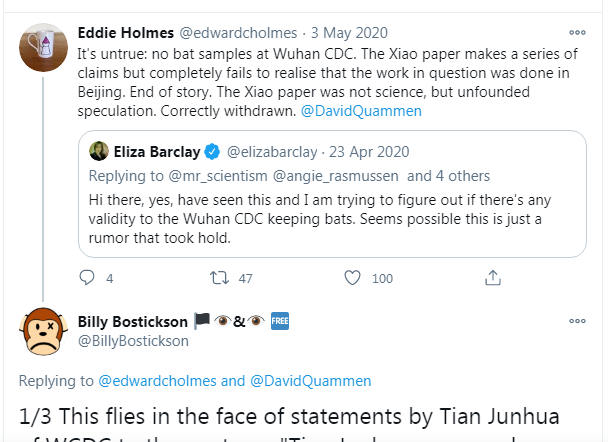Screen dimensions: 608x442
Task: Open @edwardcholmes in Billy's replying-to line
Action: tap(158, 380)
